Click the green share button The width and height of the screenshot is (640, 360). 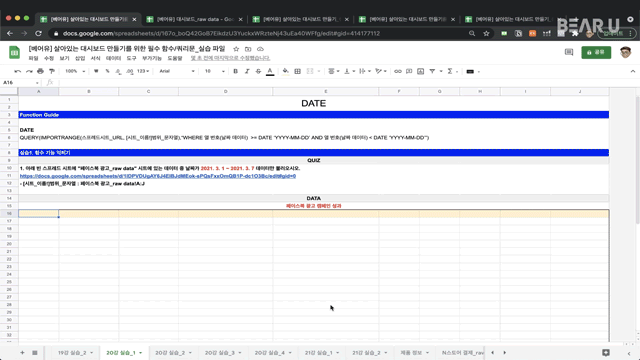[x=596, y=52]
